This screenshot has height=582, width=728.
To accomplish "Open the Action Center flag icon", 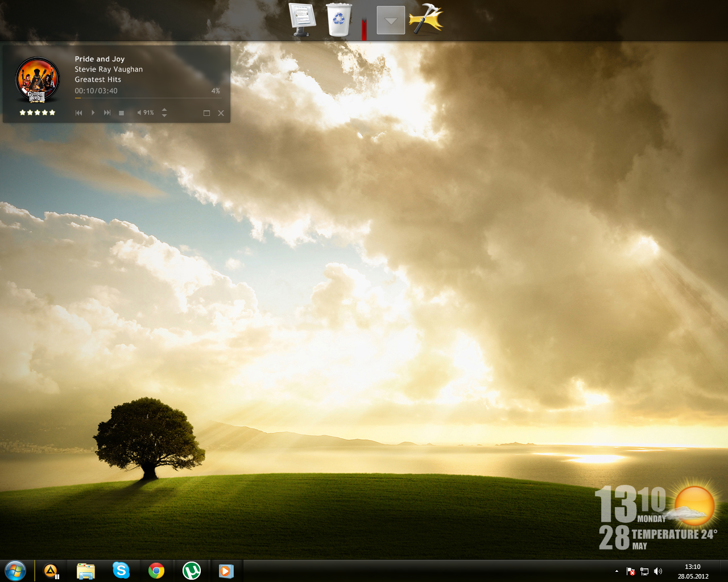I will pos(631,571).
